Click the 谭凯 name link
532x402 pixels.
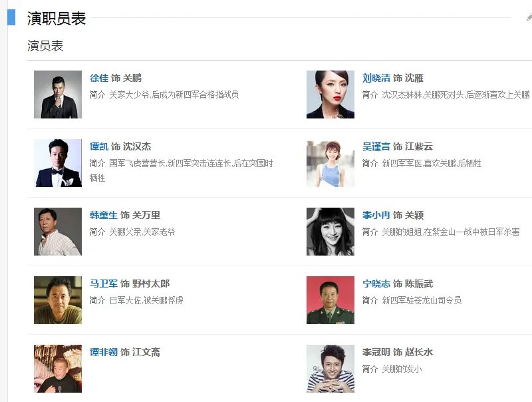point(99,146)
